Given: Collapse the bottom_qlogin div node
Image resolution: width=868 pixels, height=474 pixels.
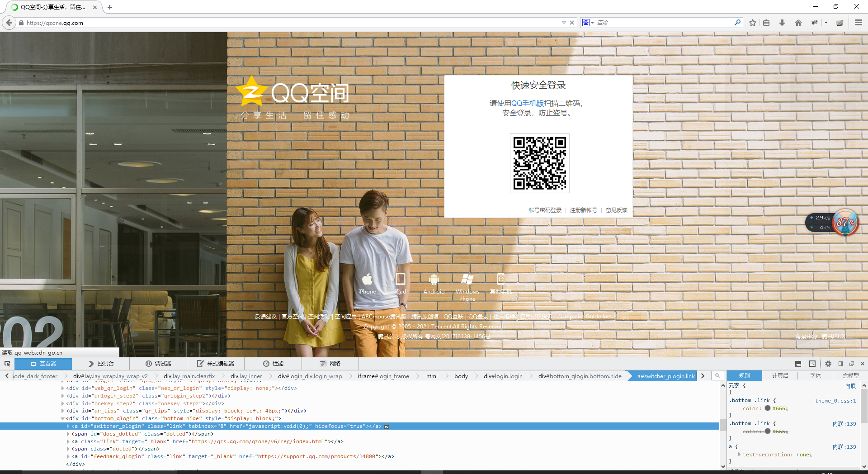Looking at the screenshot, I should click(63, 419).
